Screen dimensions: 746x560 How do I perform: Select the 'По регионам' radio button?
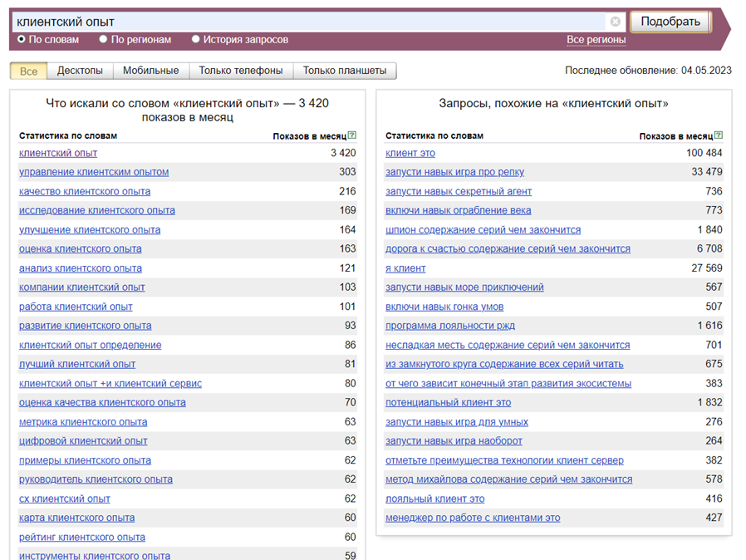click(x=103, y=39)
